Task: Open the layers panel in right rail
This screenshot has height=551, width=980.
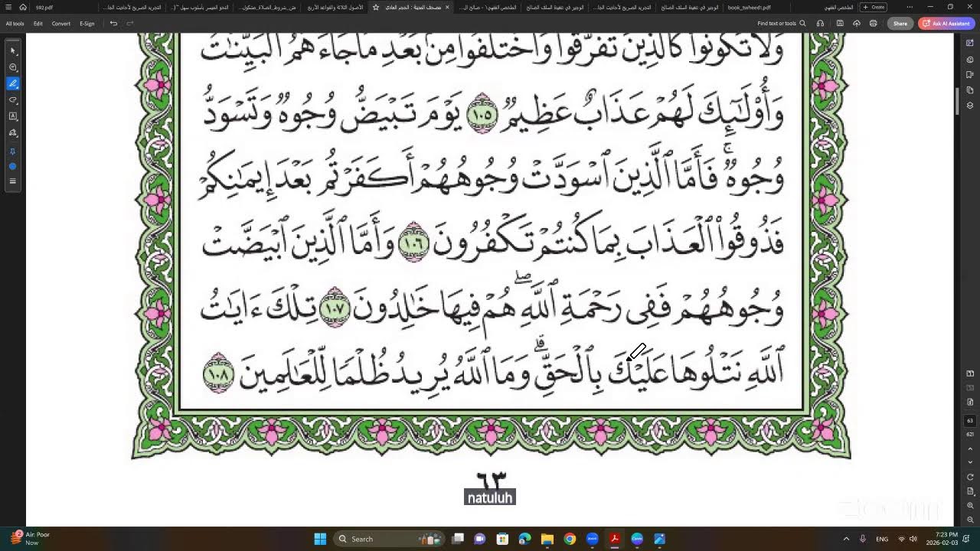Action: click(970, 106)
